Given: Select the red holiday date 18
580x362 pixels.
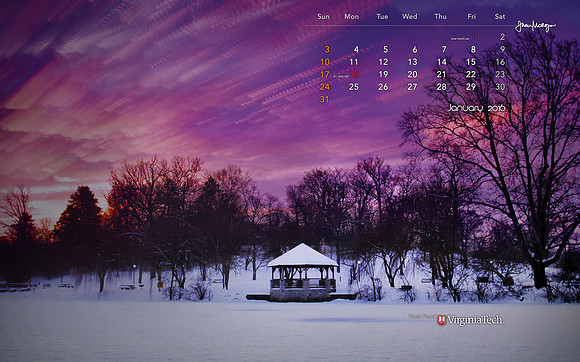Looking at the screenshot, I should 354,74.
